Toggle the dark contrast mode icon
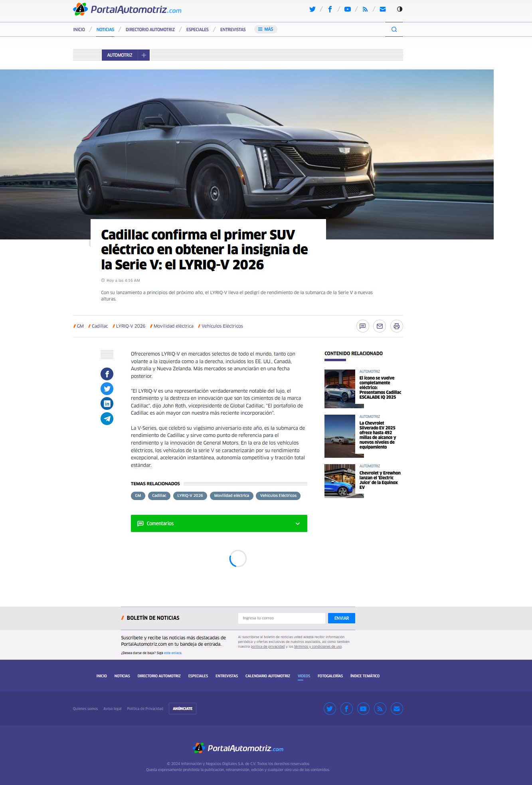Viewport: 532px width, 785px height. (x=399, y=9)
